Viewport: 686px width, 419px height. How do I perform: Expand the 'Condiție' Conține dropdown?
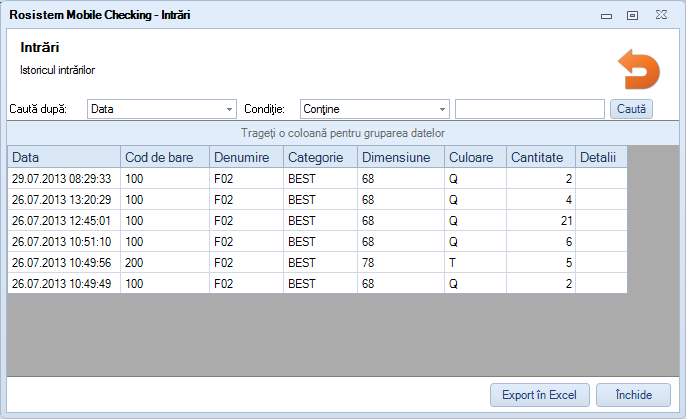373,109
